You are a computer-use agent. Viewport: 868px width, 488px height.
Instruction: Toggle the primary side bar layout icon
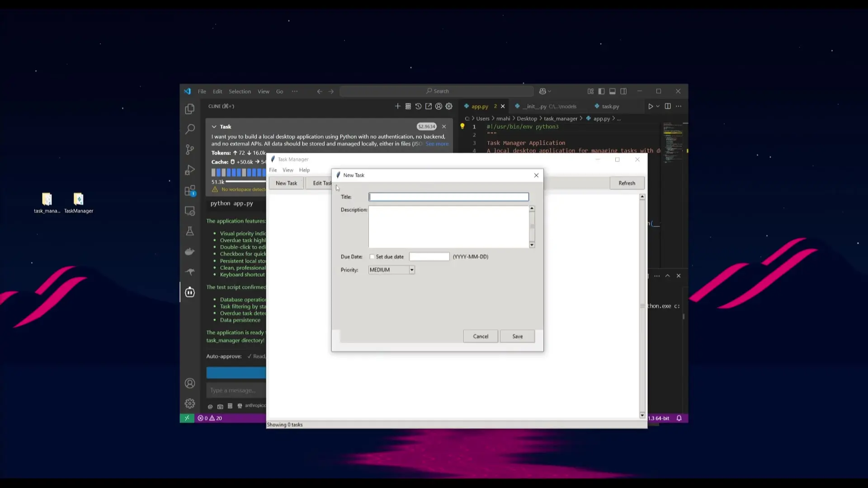[601, 91]
